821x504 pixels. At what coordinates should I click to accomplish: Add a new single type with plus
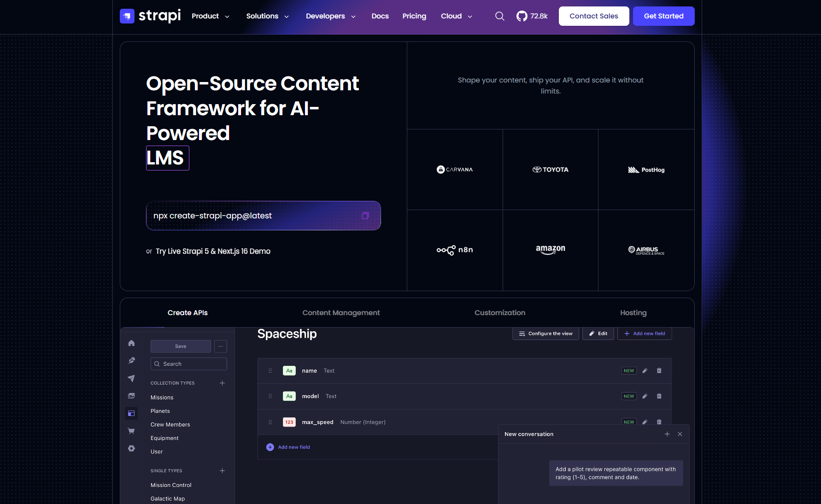(223, 470)
